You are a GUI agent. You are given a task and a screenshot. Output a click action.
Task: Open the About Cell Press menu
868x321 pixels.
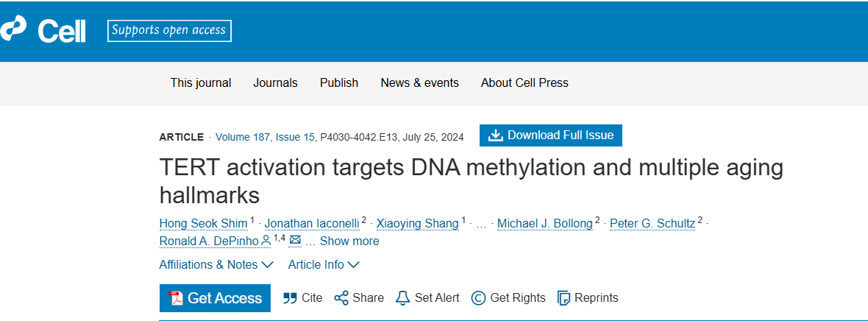[524, 82]
